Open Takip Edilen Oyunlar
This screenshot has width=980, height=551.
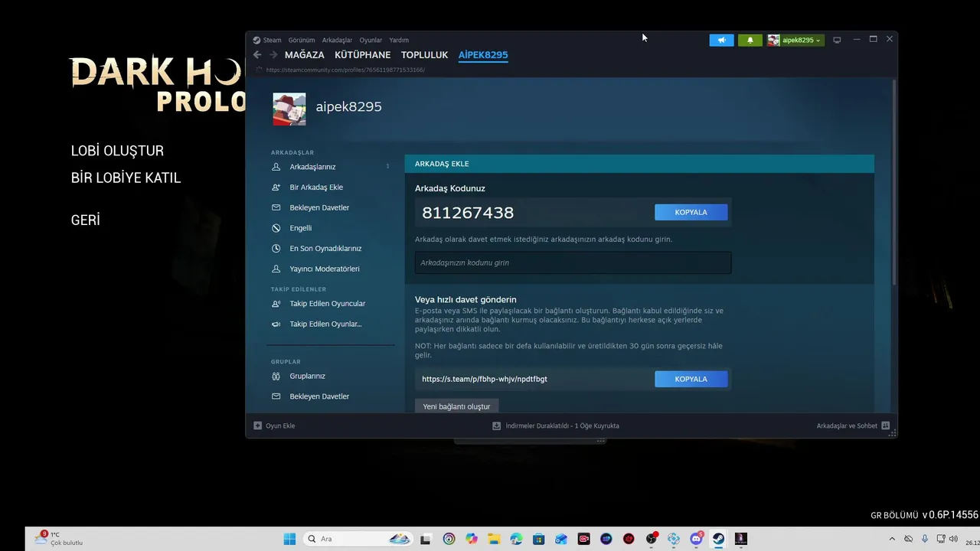coord(325,324)
